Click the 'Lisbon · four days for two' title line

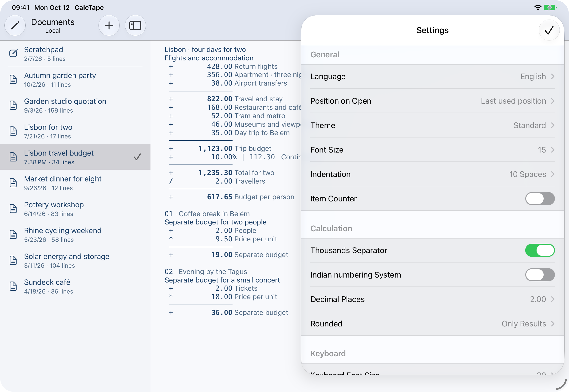(205, 50)
